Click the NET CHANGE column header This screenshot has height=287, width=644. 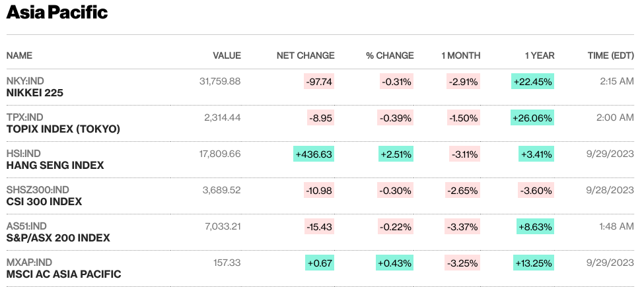pos(305,55)
